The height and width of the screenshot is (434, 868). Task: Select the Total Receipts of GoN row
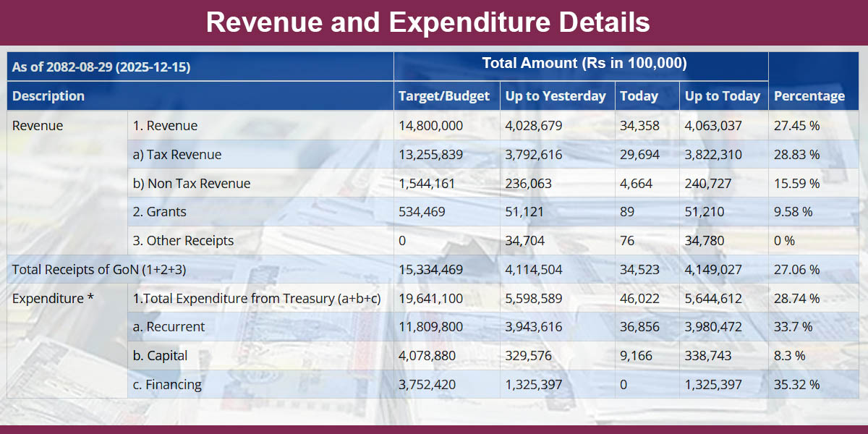[96, 269]
